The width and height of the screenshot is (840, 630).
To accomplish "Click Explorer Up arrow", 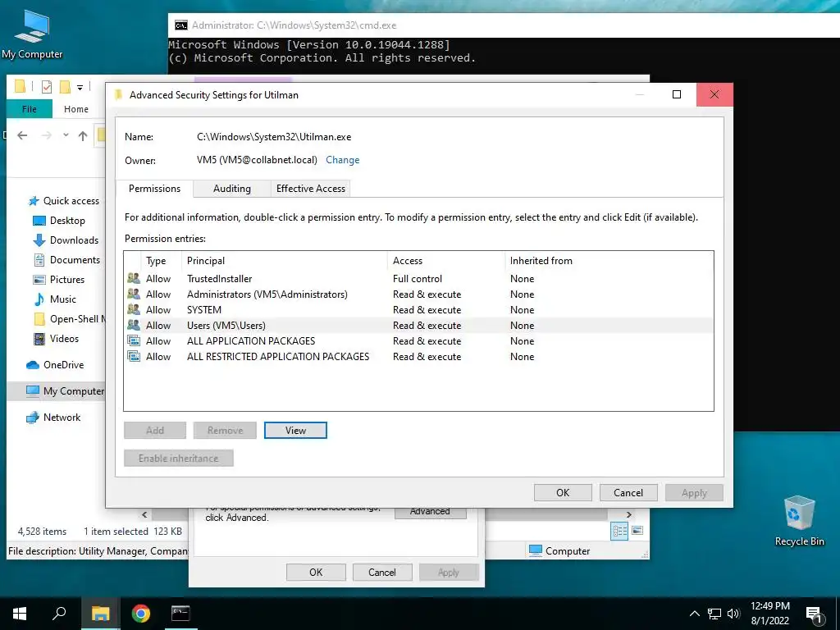I will 83,135.
